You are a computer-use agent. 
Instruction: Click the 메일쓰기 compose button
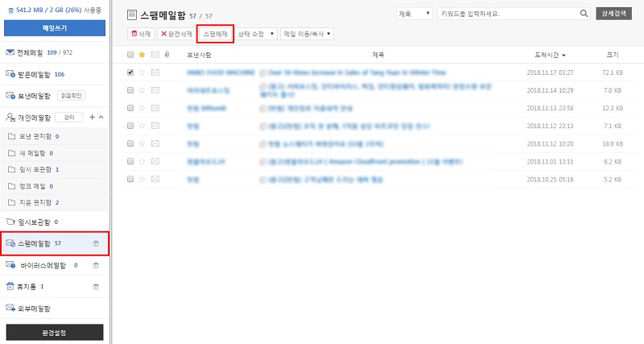click(x=55, y=28)
